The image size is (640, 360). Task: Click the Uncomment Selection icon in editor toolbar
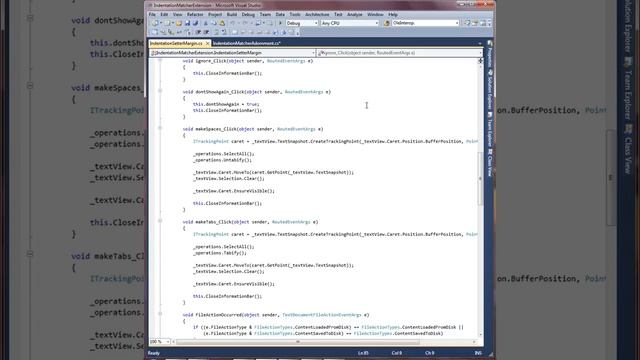pyautogui.click(x=224, y=32)
